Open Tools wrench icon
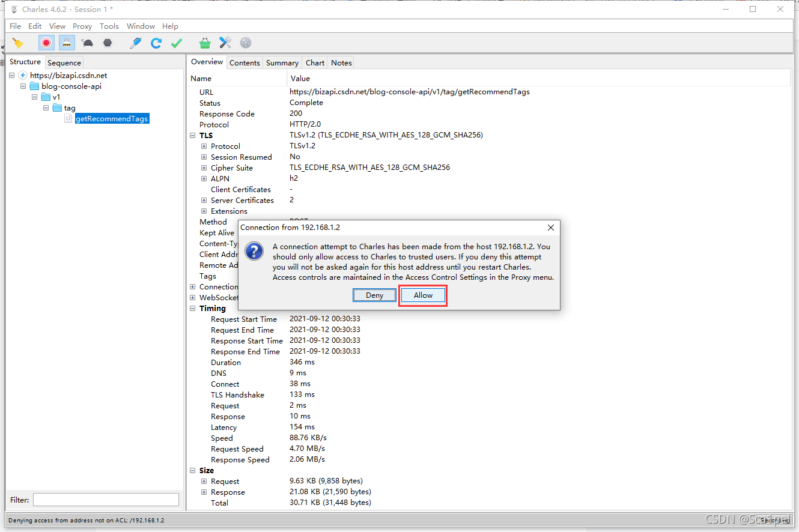Viewport: 799px width, 532px height. pos(225,43)
